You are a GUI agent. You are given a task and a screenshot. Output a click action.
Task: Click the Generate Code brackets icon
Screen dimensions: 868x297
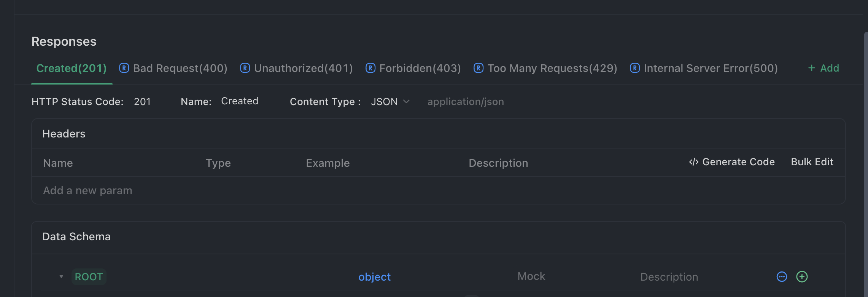coord(693,162)
